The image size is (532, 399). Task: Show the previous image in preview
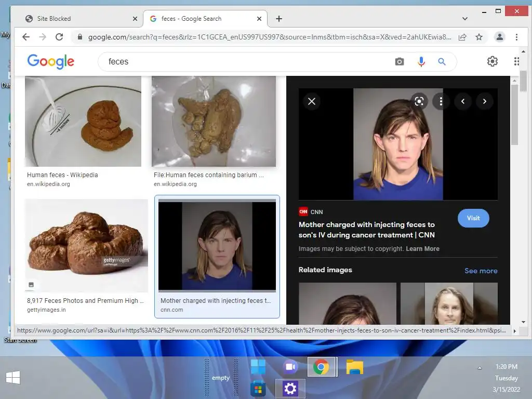pyautogui.click(x=462, y=101)
